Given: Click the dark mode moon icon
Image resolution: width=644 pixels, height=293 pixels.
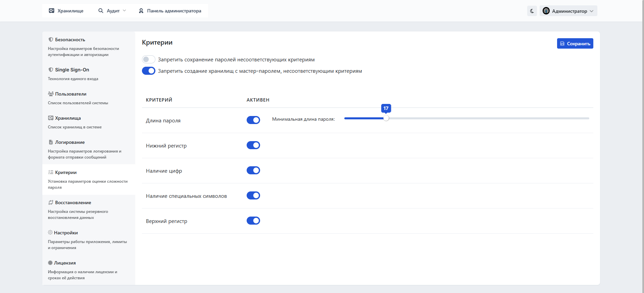Looking at the screenshot, I should click(532, 11).
